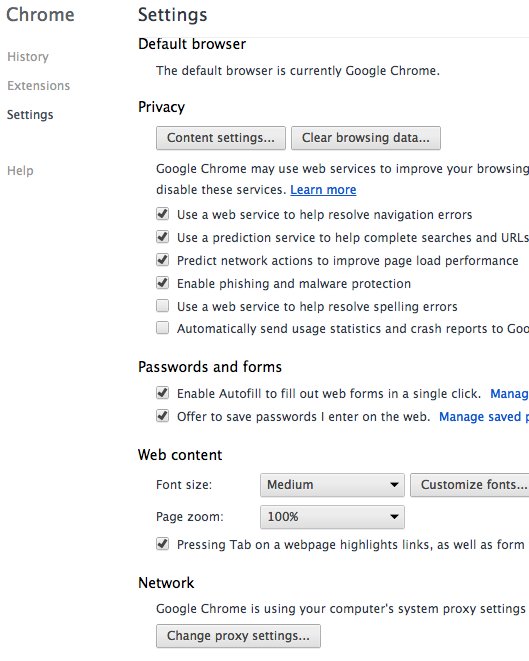Expand the Font size Medium dropdown
The image size is (529, 661).
pyautogui.click(x=332, y=485)
